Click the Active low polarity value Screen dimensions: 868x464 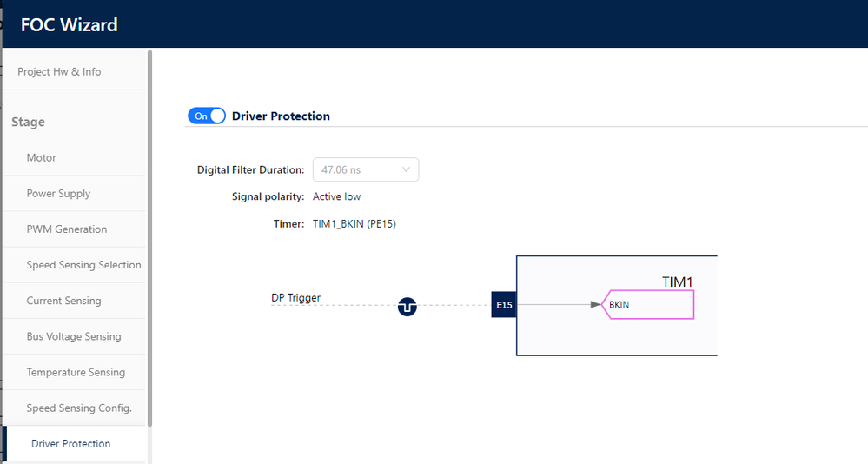(336, 196)
